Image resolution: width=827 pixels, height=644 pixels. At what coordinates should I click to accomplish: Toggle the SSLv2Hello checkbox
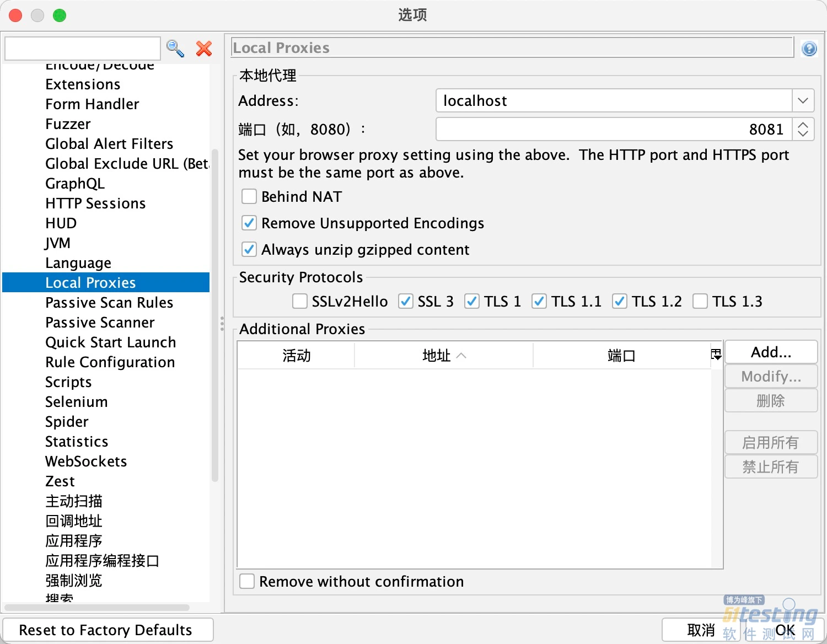(x=300, y=302)
